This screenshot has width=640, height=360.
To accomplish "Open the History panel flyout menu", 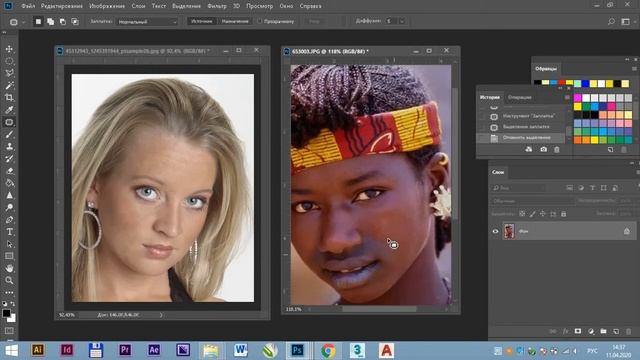I will pyautogui.click(x=567, y=97).
